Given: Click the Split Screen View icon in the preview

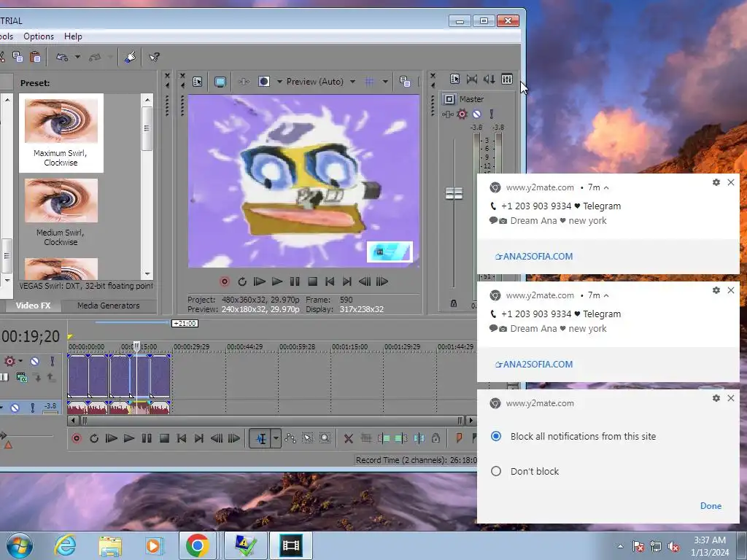Looking at the screenshot, I should coord(263,82).
